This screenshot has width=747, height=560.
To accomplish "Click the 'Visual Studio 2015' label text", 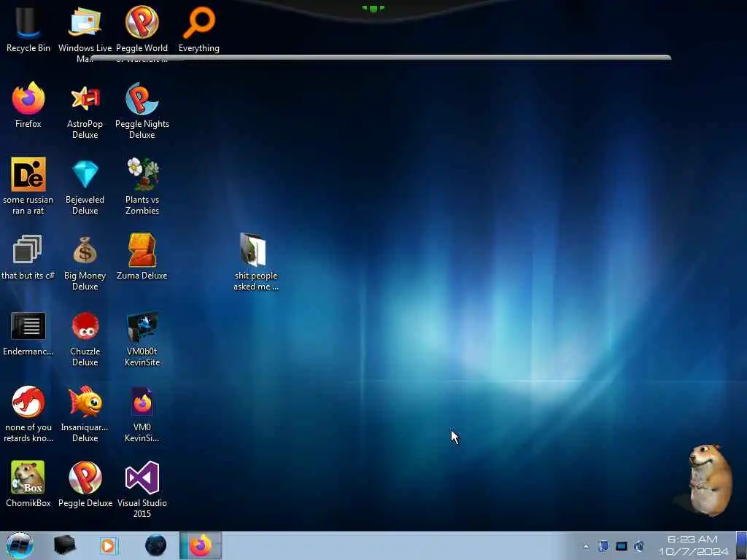I will pyautogui.click(x=142, y=508).
